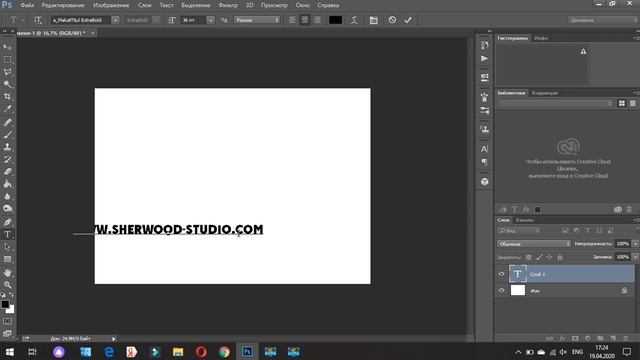Open the Изображение menu
The height and width of the screenshot is (360, 640).
click(x=111, y=5)
